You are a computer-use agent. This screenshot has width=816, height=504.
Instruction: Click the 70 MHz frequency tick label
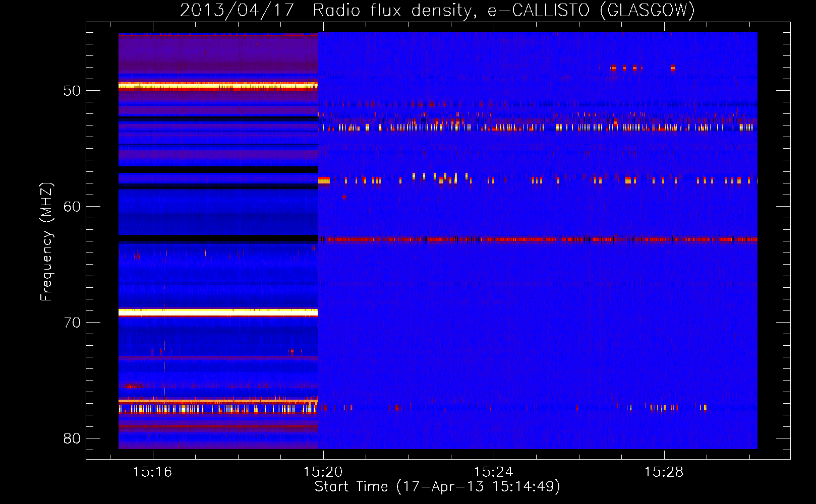point(72,323)
